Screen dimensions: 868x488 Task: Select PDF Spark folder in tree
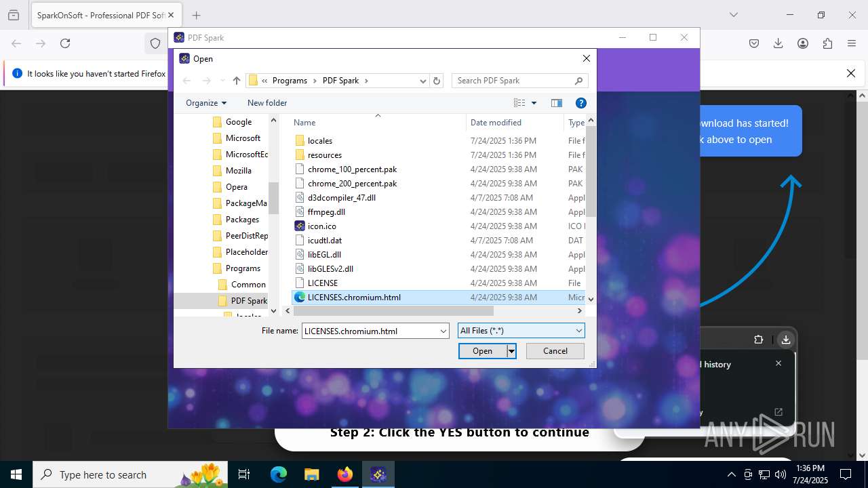[248, 301]
